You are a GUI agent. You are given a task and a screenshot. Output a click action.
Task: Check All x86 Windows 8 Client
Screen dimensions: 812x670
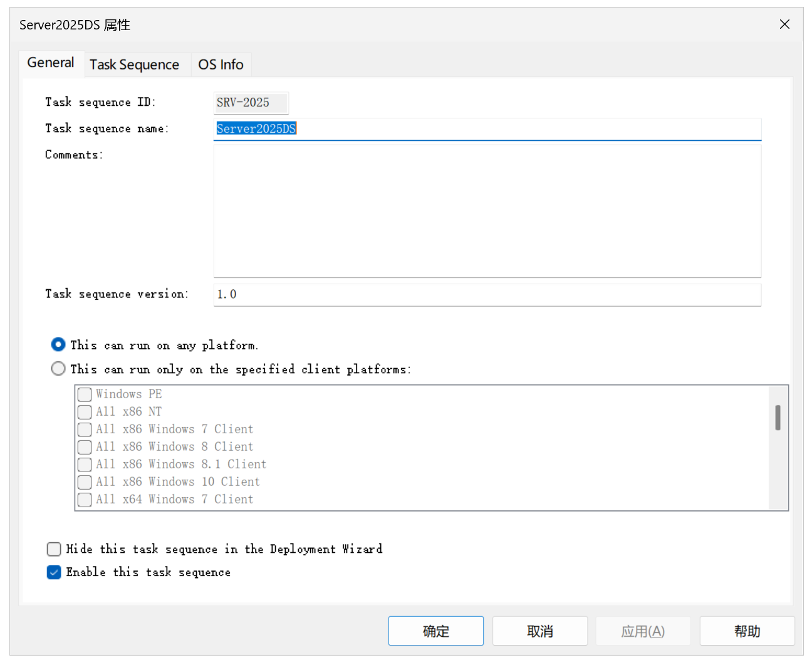pyautogui.click(x=85, y=447)
